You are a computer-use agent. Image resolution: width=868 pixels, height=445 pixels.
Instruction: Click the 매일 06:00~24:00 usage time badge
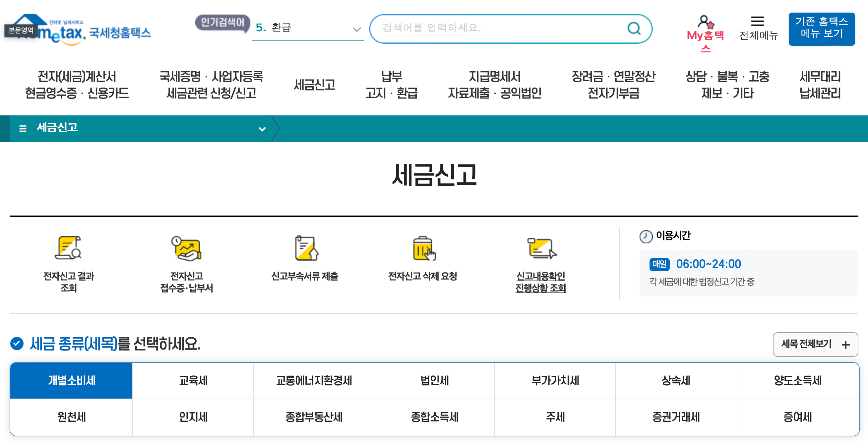coord(659,264)
